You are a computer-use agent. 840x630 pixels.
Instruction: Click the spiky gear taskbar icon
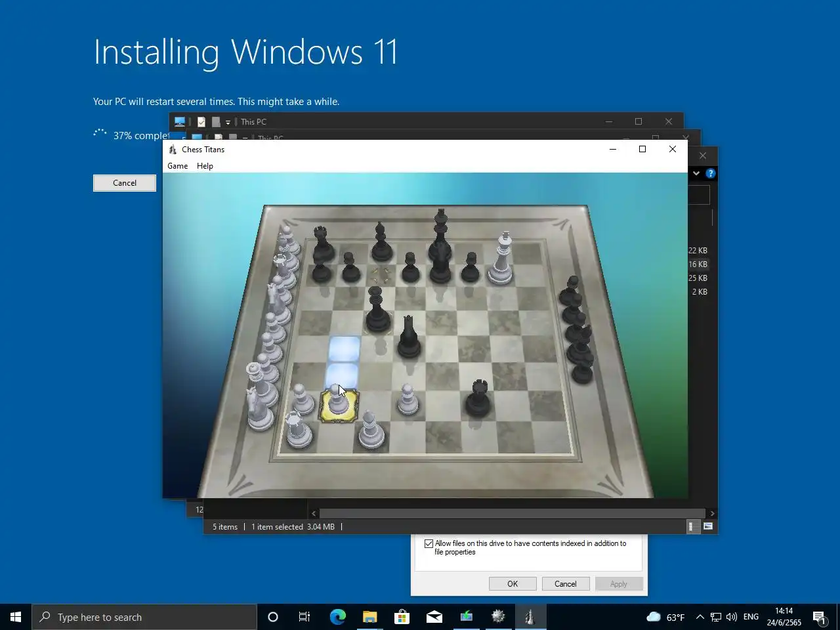pyautogui.click(x=498, y=617)
